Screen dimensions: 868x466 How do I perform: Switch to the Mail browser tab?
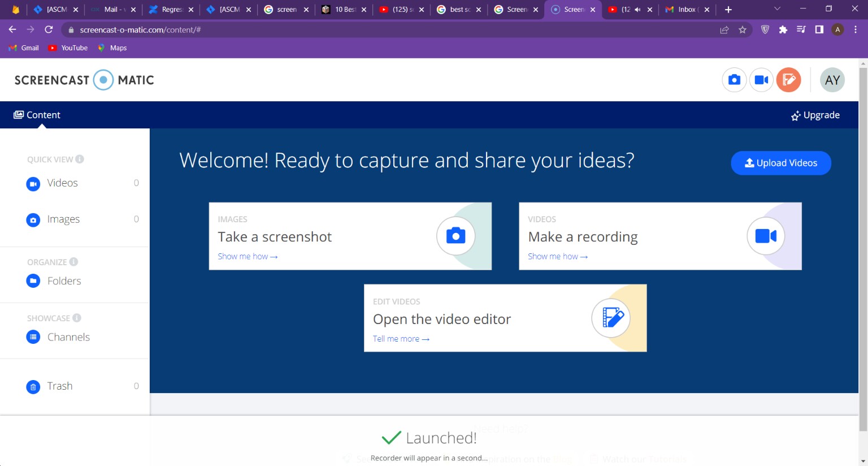coord(112,9)
